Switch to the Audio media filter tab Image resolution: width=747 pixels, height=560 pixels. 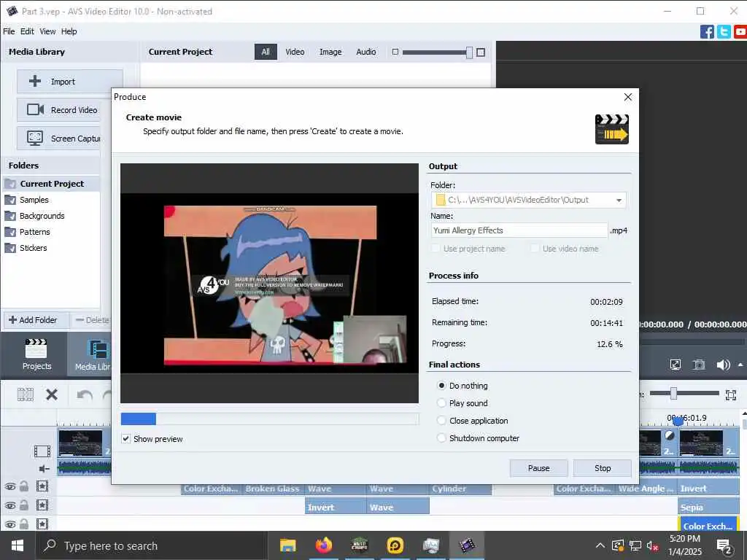[366, 52]
